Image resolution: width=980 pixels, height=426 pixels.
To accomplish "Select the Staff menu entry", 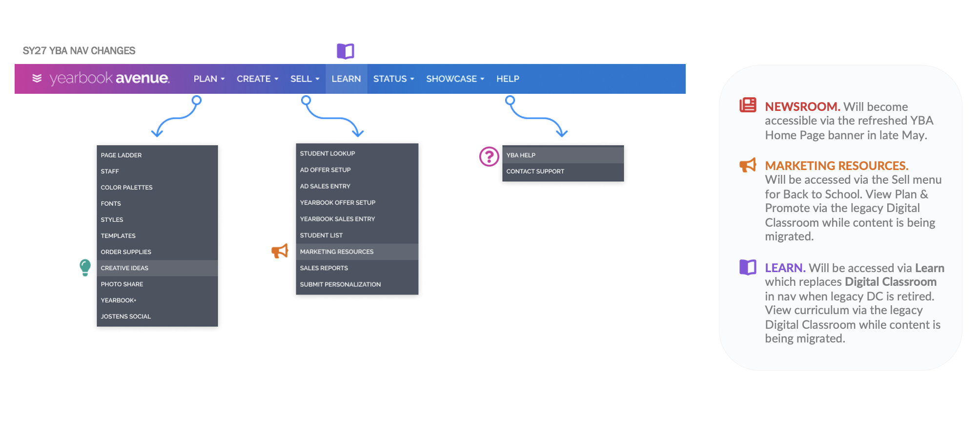I will pos(157,171).
